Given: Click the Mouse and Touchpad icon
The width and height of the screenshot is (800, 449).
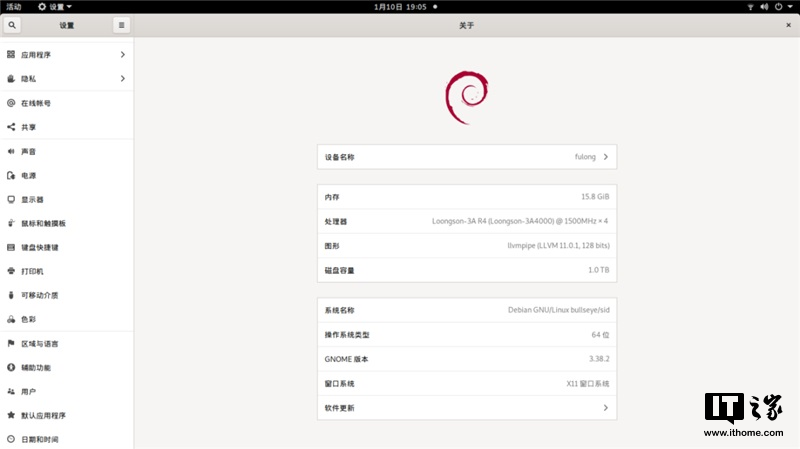Looking at the screenshot, I should point(11,223).
